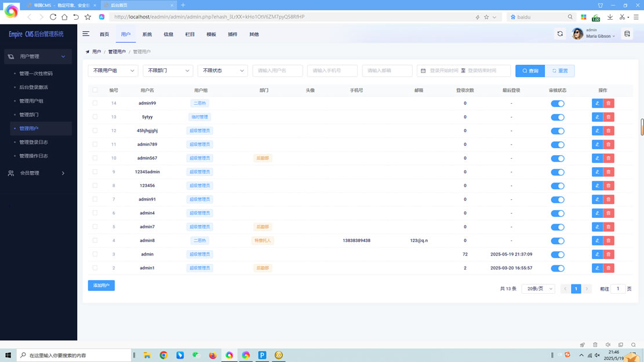
Task: Go to the next page arrow
Action: (x=587, y=288)
